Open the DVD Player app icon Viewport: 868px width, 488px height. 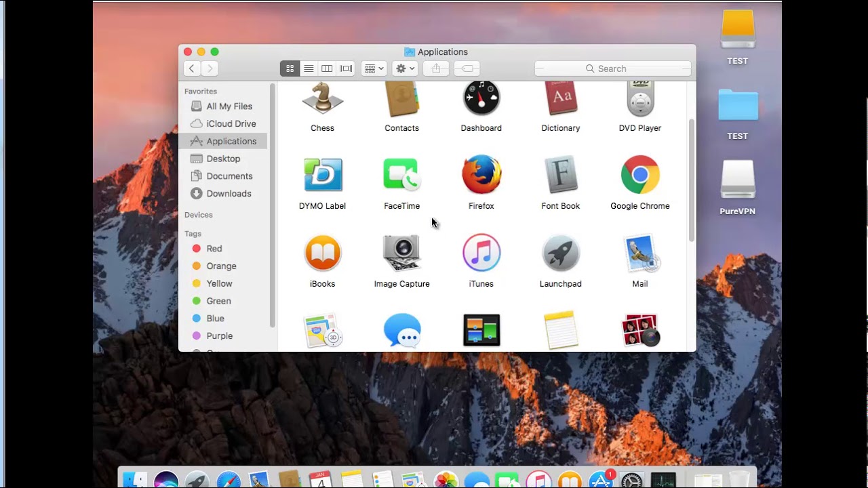click(640, 99)
